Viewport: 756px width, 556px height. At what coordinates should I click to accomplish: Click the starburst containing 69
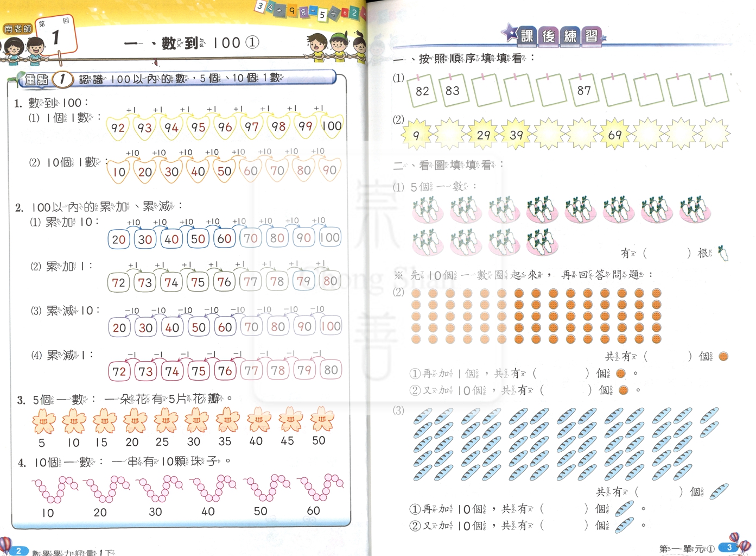pyautogui.click(x=614, y=134)
